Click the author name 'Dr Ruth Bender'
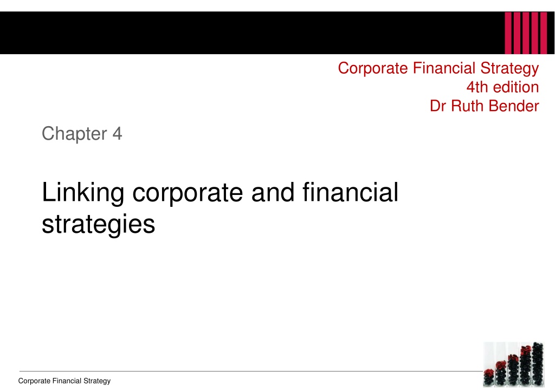Image resolution: width=555 pixels, height=392 pixels. [x=484, y=106]
